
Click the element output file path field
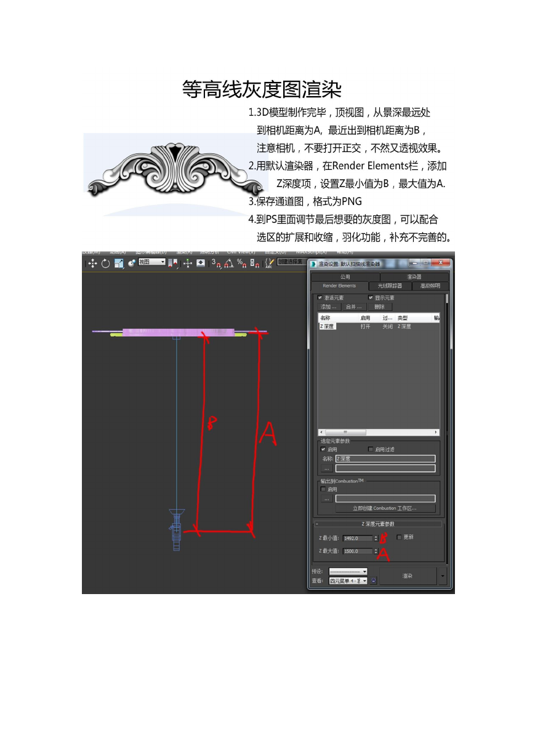point(385,468)
